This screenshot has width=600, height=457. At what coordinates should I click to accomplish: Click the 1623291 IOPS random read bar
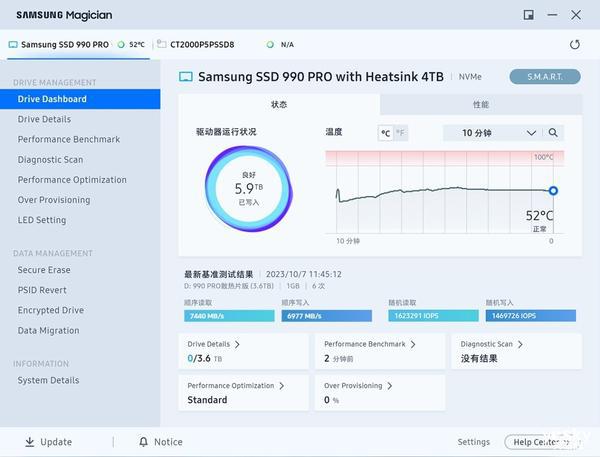433,316
